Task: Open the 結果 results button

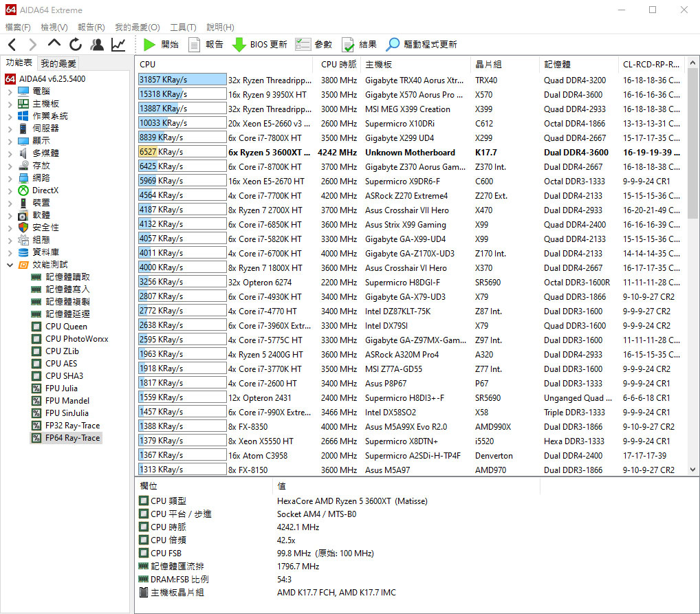Action: 359,44
